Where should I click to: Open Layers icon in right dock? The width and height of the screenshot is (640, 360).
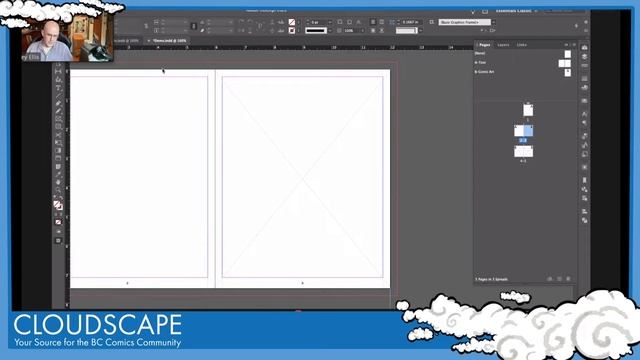pyautogui.click(x=584, y=56)
